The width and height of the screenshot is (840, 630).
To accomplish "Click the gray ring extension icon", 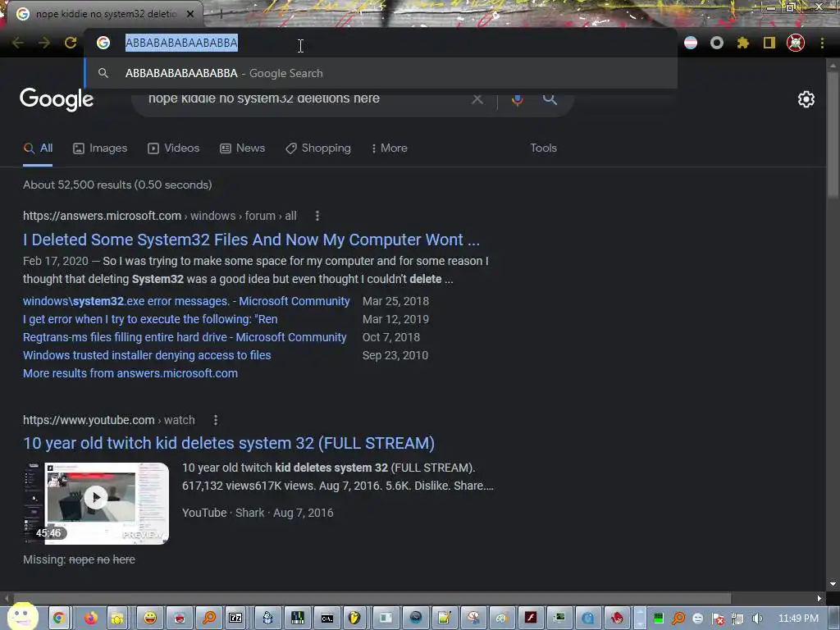I will (x=717, y=43).
